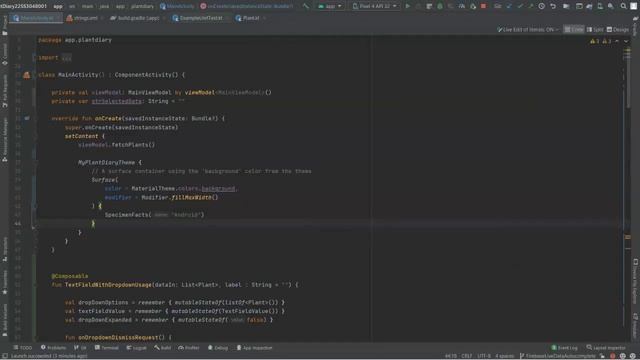Image resolution: width=640 pixels, height=360 pixels.
Task: Click the make project hammer icon
Action: 306,6
